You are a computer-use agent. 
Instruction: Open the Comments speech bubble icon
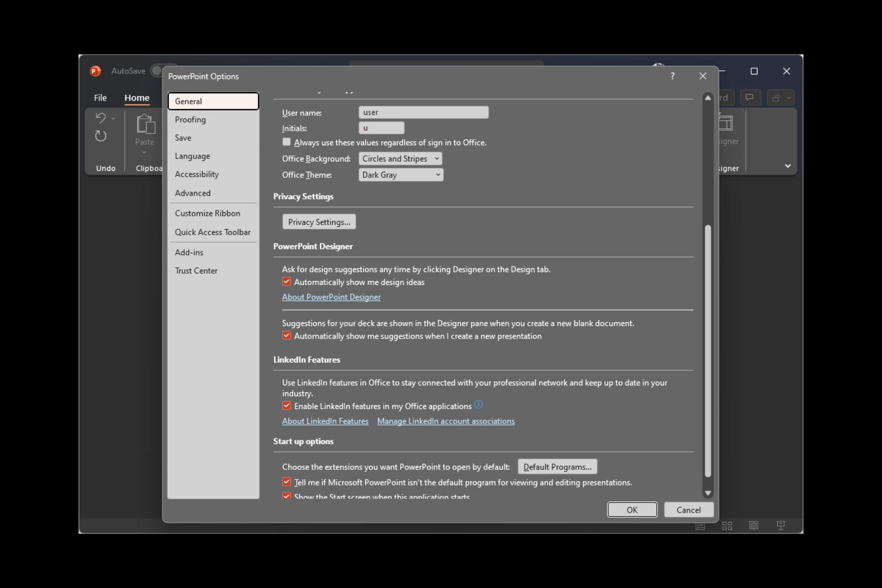coord(750,97)
